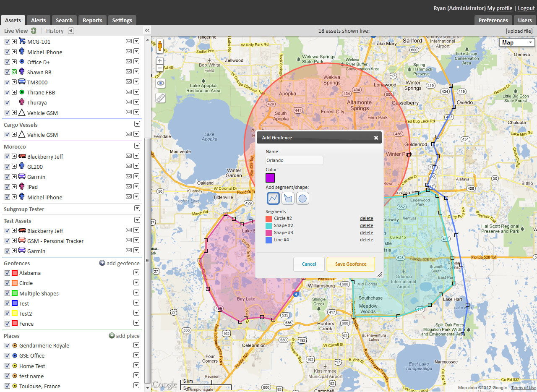Image resolution: width=537 pixels, height=392 pixels.
Task: Select the polygon shape tool
Action: coord(288,198)
